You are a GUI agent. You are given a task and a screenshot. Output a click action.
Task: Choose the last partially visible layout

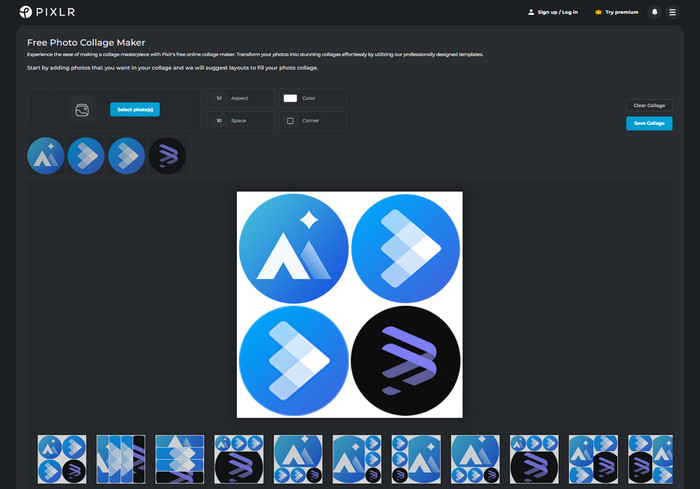(650, 460)
